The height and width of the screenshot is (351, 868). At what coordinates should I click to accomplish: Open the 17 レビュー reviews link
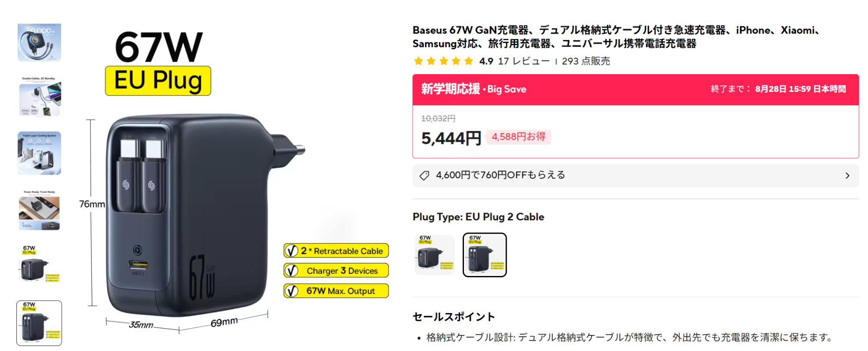coord(524,61)
